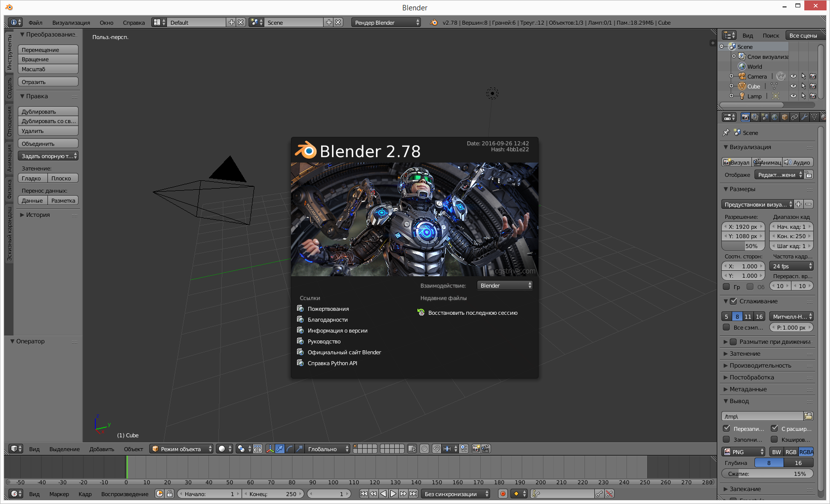Toggle Camera visibility eye in outliner
This screenshot has width=830, height=504.
tap(793, 76)
